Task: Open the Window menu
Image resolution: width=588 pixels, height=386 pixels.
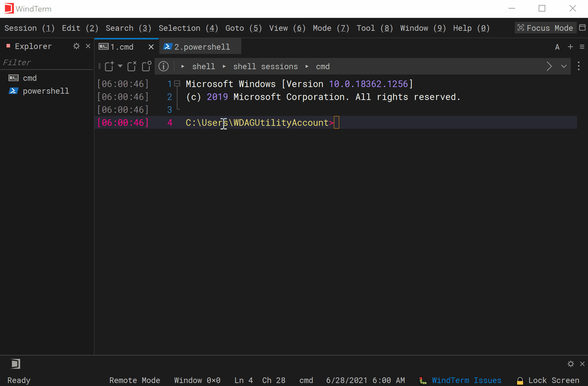Action: point(423,28)
